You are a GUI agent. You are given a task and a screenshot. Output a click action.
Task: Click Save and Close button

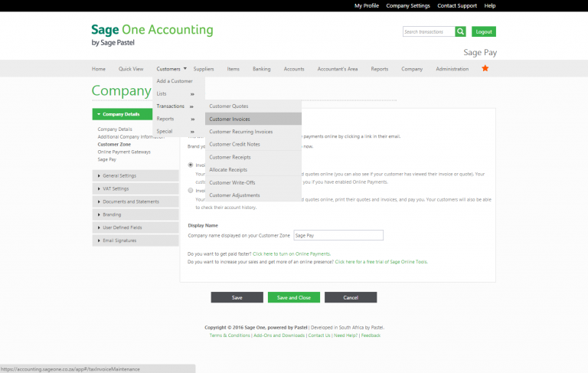pos(294,297)
